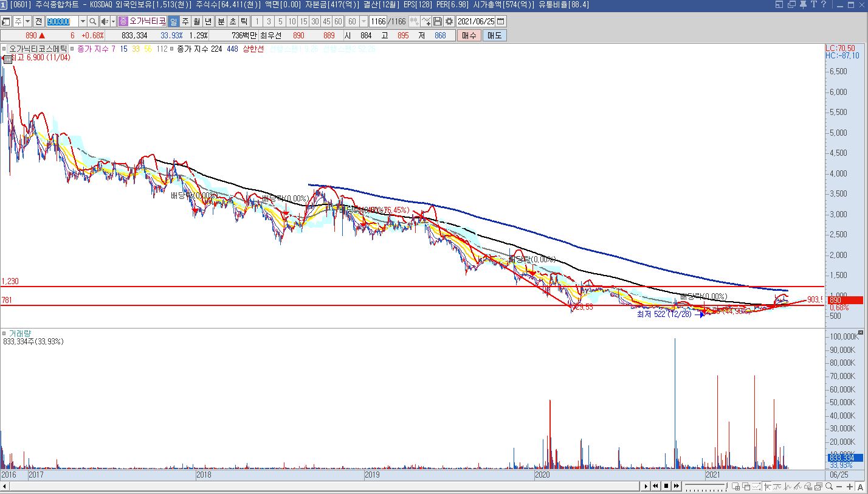Click the 1166 candle count field
The height and width of the screenshot is (494, 868).
(x=377, y=21)
